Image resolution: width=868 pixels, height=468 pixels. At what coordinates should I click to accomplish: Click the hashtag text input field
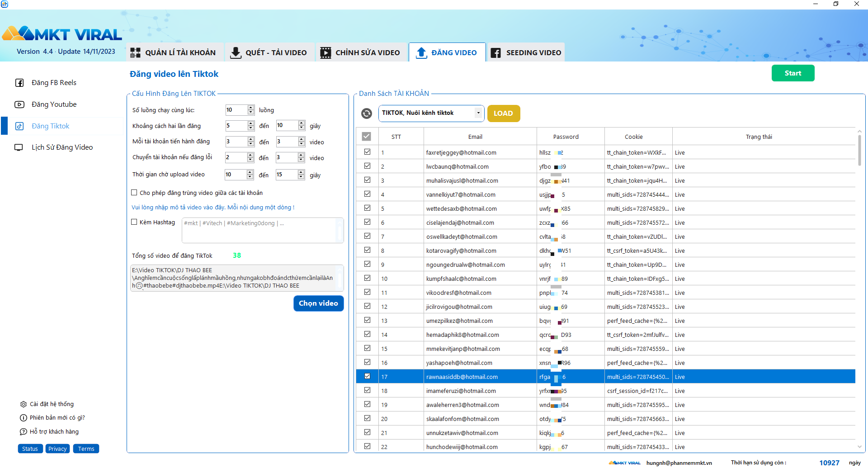coord(263,231)
